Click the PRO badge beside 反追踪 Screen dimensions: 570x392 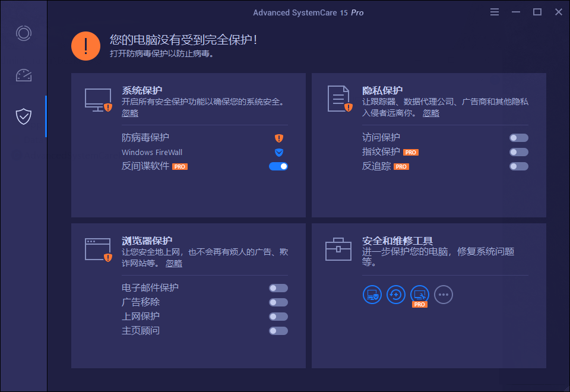click(x=401, y=166)
